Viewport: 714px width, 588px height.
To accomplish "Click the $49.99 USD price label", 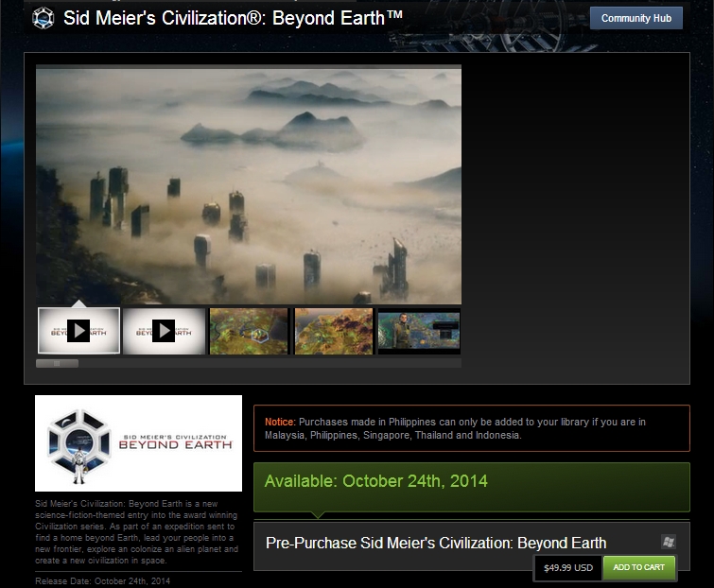I will (567, 567).
